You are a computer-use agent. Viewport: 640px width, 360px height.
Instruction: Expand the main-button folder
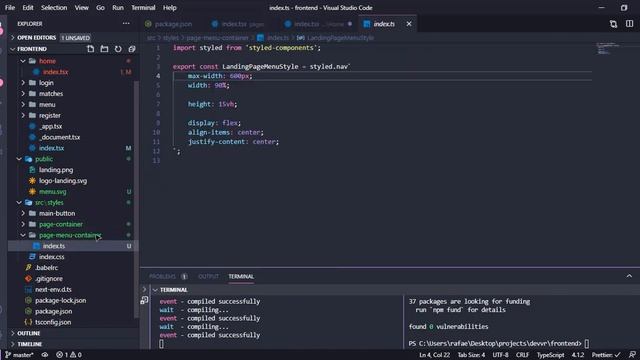click(23, 213)
